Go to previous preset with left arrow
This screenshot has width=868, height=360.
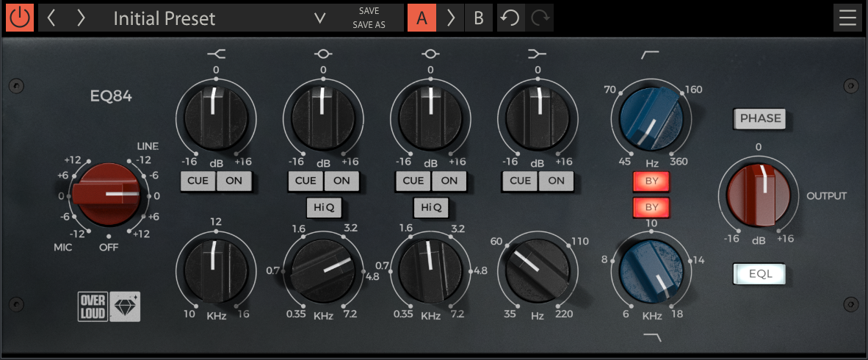tap(51, 18)
